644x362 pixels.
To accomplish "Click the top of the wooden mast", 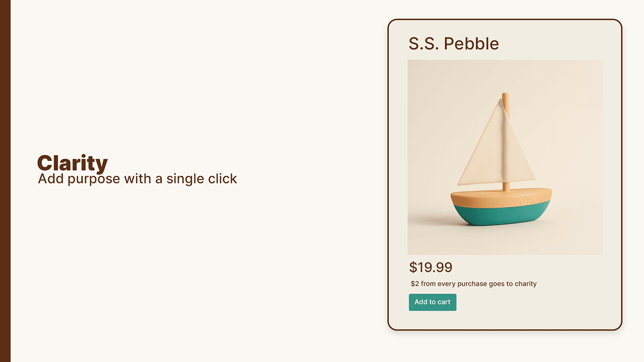I will coord(506,97).
